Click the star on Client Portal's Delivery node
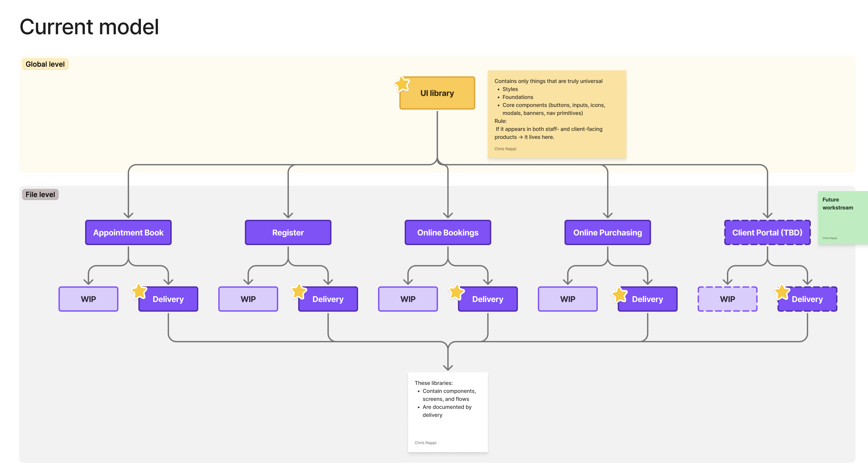The width and height of the screenshot is (868, 475). pyautogui.click(x=782, y=292)
